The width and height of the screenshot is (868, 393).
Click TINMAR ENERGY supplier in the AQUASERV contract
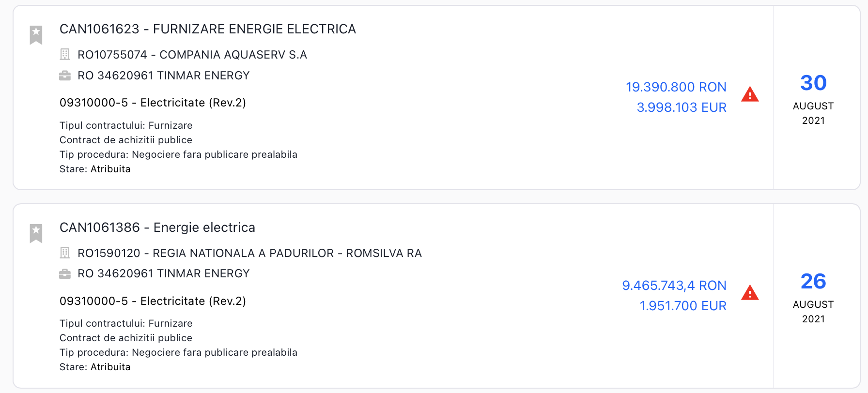(163, 76)
